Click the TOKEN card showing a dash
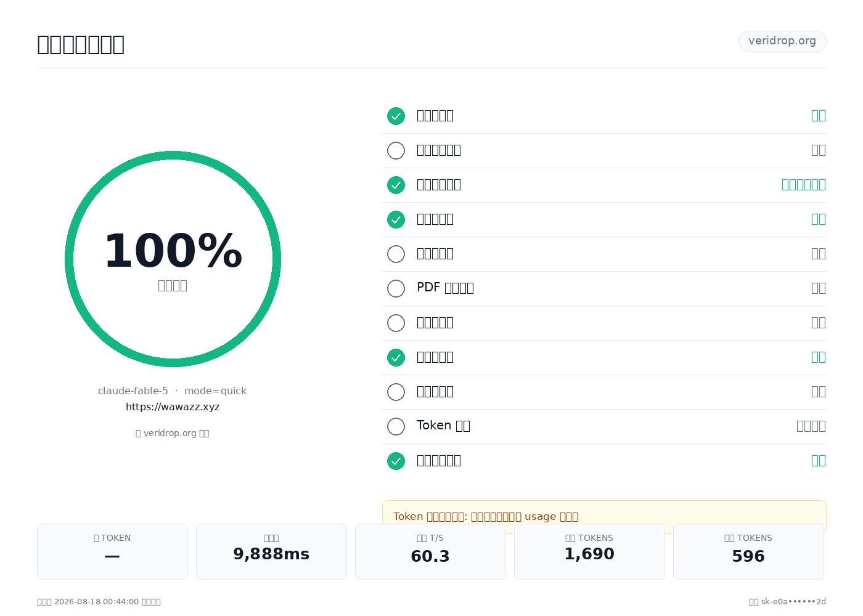863x616 pixels. pos(112,551)
